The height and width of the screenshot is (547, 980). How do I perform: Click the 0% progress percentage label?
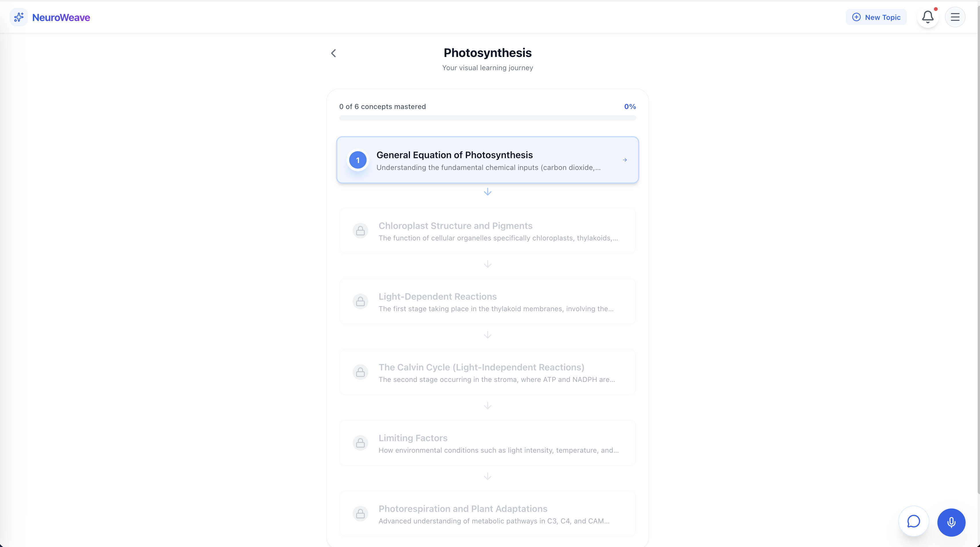630,107
